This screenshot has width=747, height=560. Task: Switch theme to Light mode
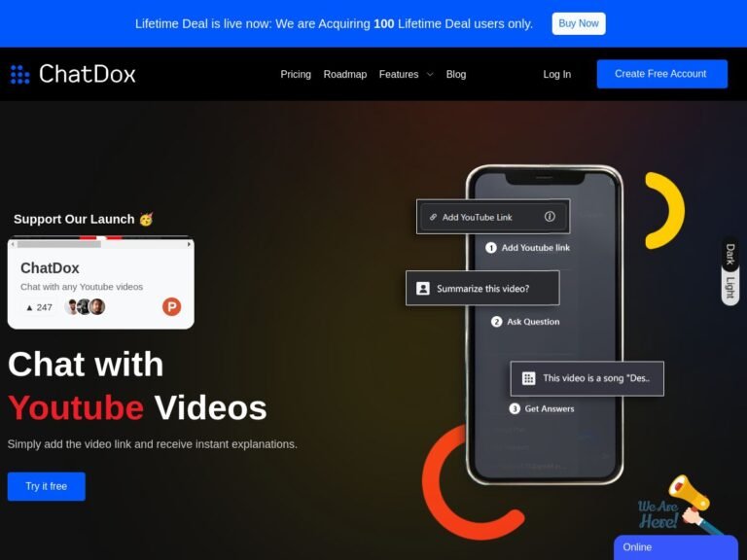(x=729, y=288)
